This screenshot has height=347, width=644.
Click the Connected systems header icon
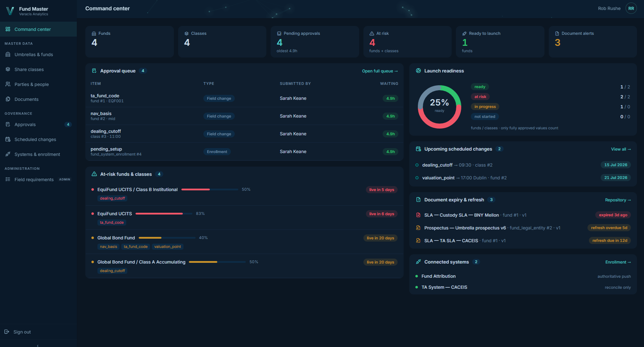(419, 262)
